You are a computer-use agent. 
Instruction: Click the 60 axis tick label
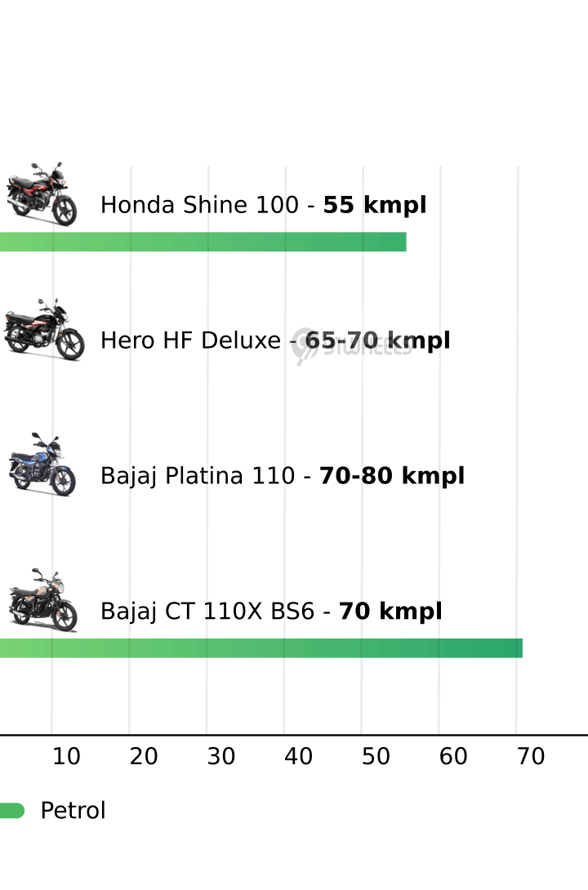pyautogui.click(x=453, y=757)
